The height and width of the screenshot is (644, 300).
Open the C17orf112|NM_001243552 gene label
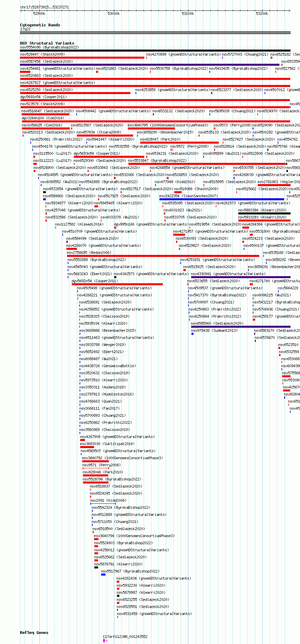[x=125, y=637]
